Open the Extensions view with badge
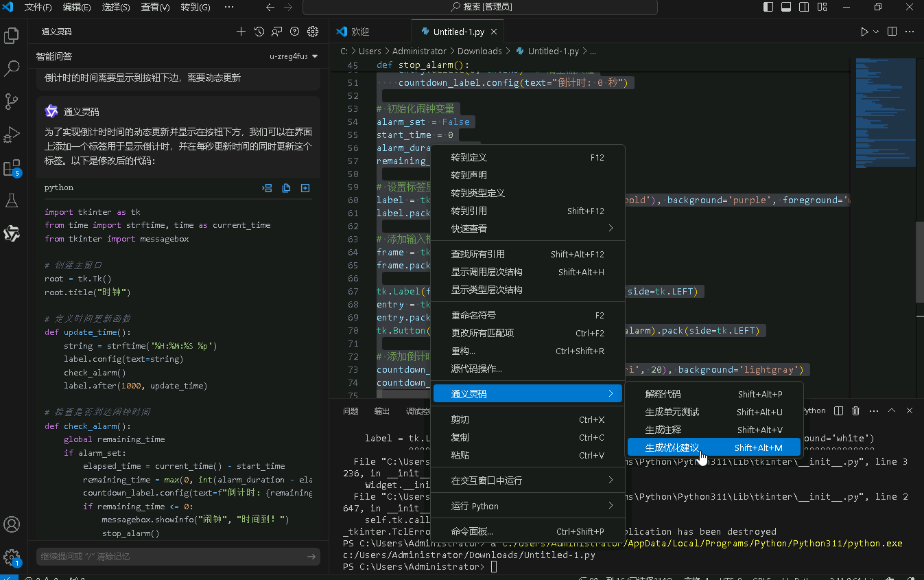Screen dimensions: 924x580 tap(12, 168)
